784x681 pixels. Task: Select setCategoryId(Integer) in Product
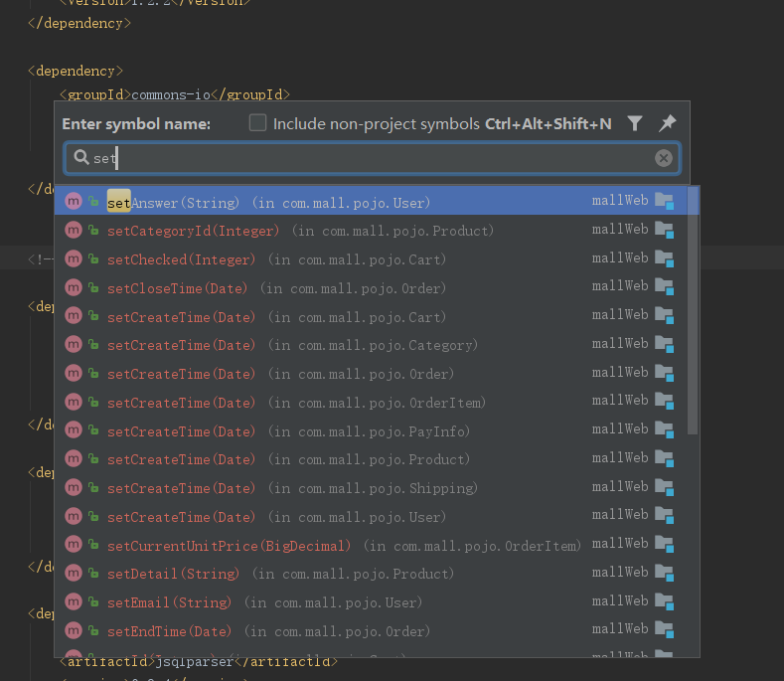click(x=371, y=231)
